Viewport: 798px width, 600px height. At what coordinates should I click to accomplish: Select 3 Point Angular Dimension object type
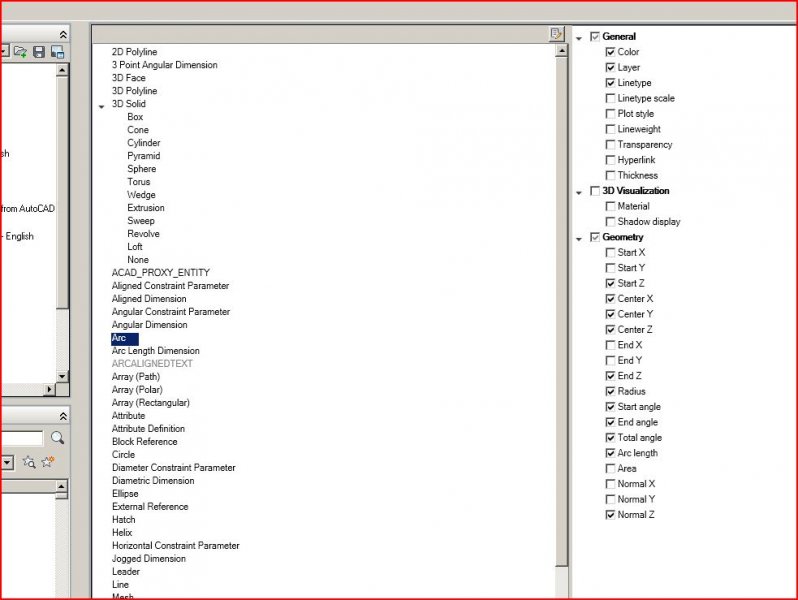[164, 65]
